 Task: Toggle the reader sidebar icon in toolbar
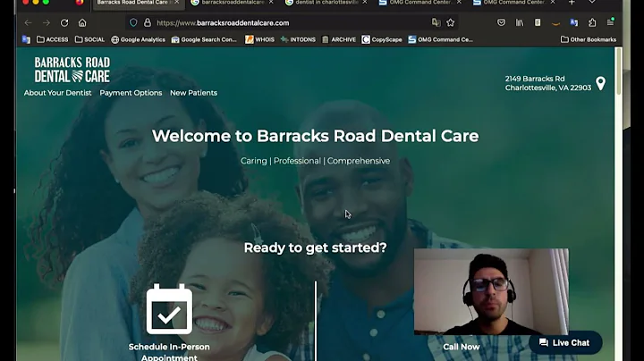coord(538,23)
